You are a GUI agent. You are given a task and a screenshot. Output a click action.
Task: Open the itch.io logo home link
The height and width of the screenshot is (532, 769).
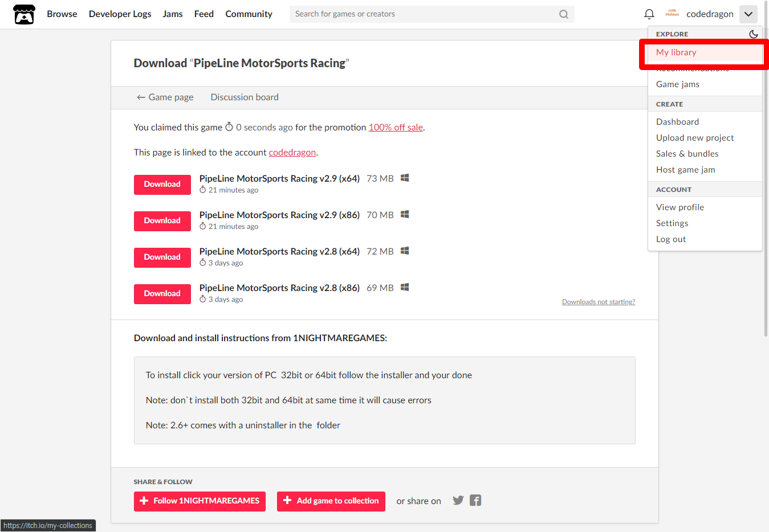click(24, 14)
